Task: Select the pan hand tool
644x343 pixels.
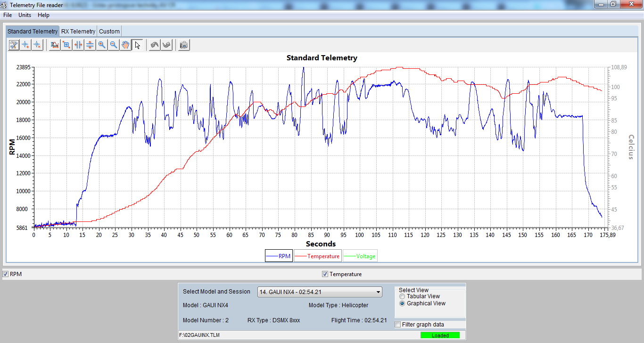Action: 125,45
